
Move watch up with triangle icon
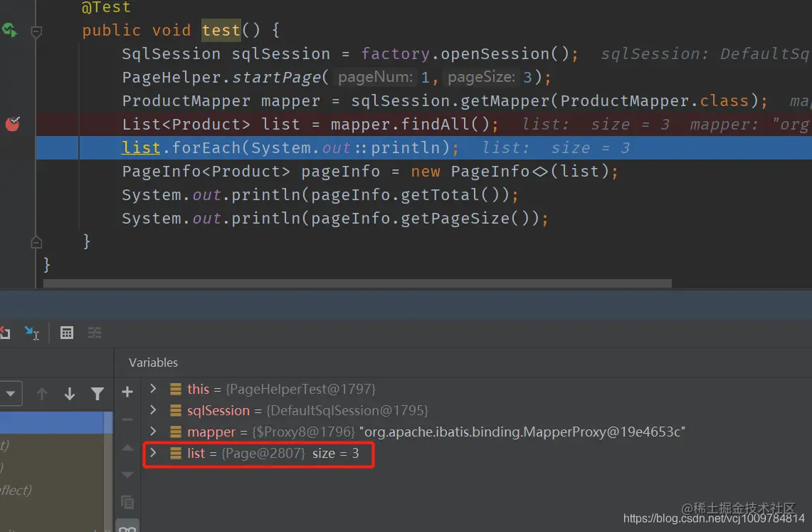click(127, 447)
